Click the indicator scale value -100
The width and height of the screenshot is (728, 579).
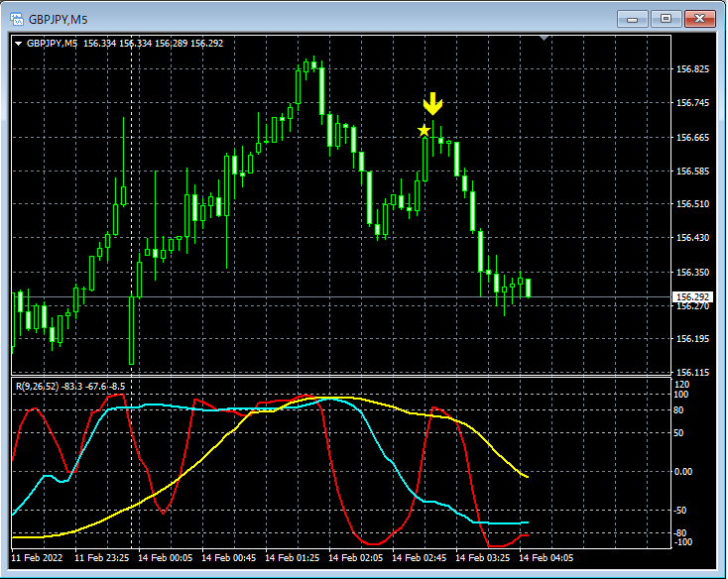(682, 542)
